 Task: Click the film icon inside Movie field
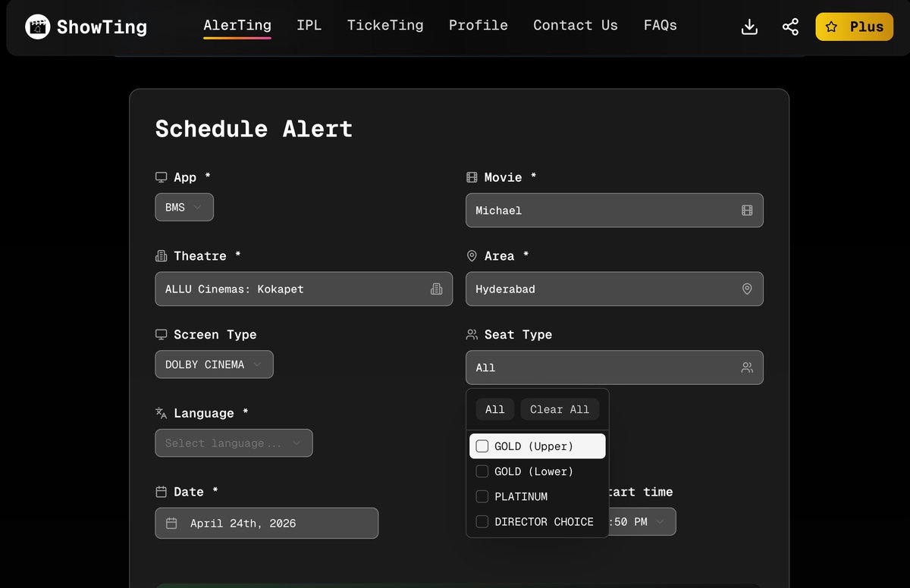click(747, 211)
